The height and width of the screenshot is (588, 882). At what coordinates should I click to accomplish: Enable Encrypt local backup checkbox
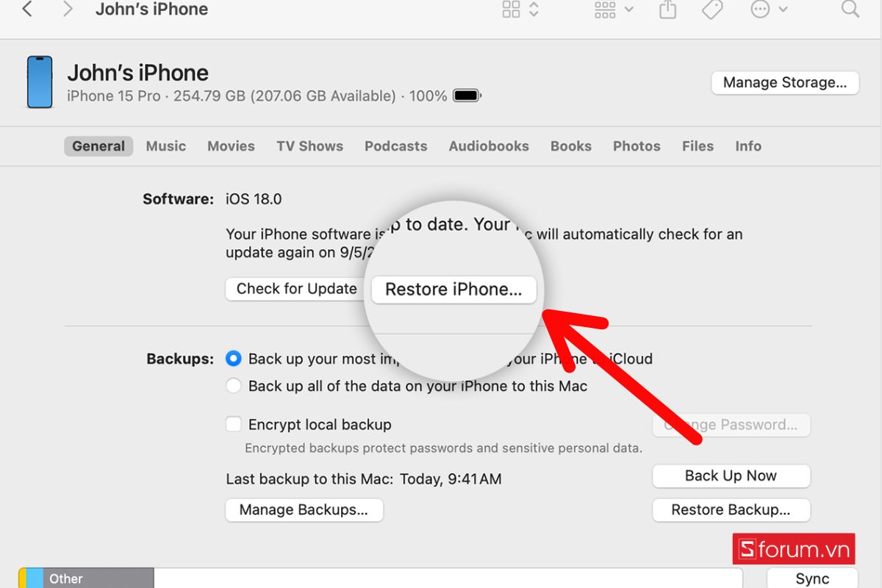coord(234,424)
